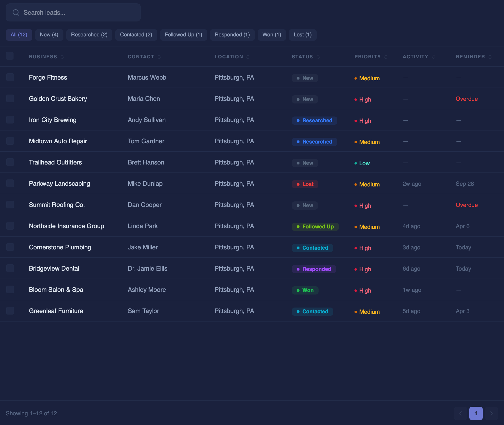Show only Lost (1) leads

302,35
